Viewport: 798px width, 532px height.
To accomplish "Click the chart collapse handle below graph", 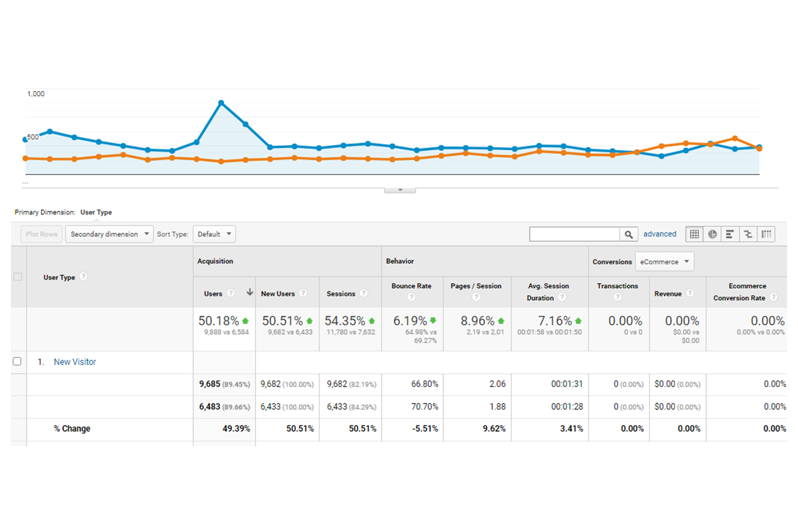I will (400, 190).
